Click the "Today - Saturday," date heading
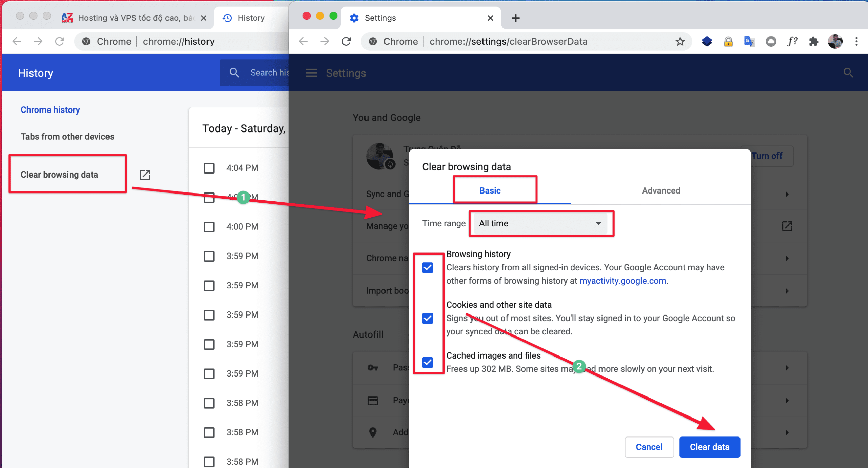868x468 pixels. 244,128
